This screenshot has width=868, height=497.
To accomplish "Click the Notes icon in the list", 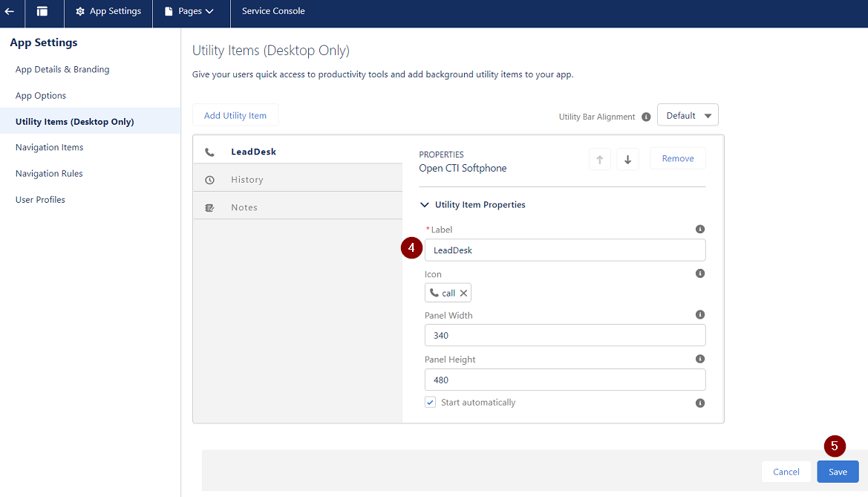I will [x=210, y=208].
